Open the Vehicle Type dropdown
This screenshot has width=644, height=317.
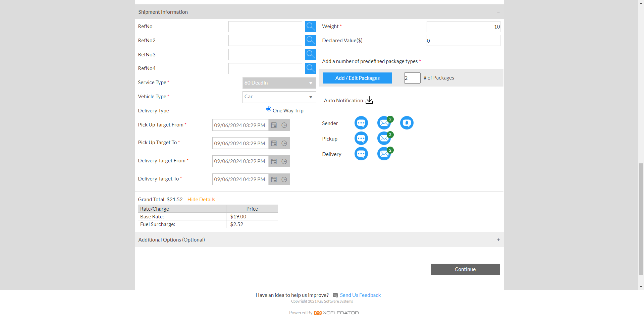coord(279,97)
